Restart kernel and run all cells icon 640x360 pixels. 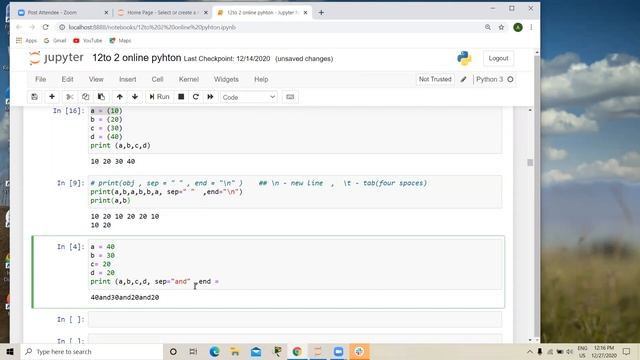point(211,97)
